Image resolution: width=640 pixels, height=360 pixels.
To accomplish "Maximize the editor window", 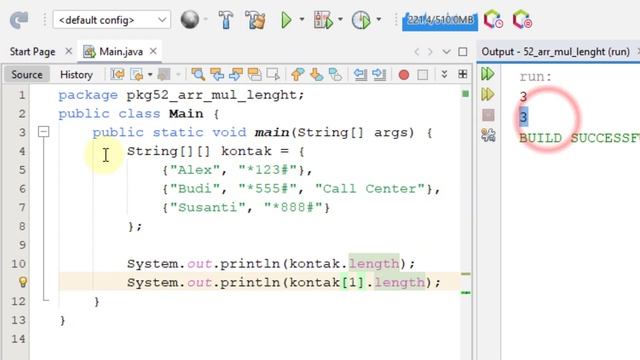I will (463, 52).
